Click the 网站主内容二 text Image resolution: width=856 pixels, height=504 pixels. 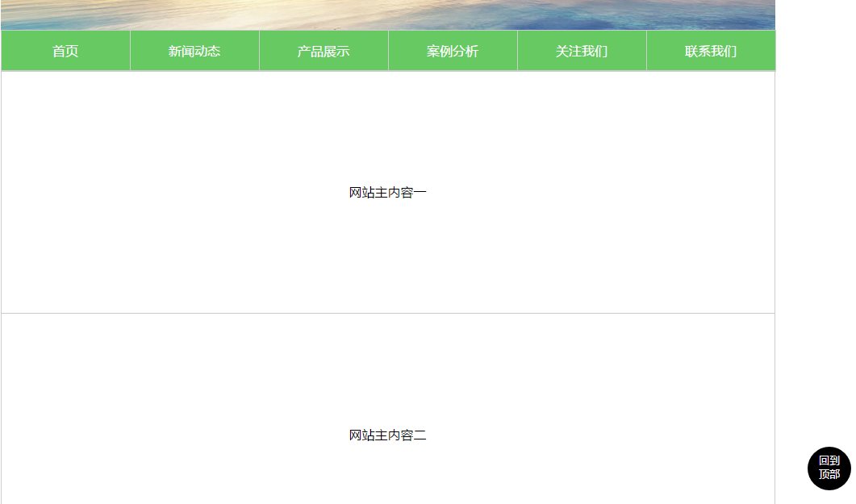[x=387, y=435]
